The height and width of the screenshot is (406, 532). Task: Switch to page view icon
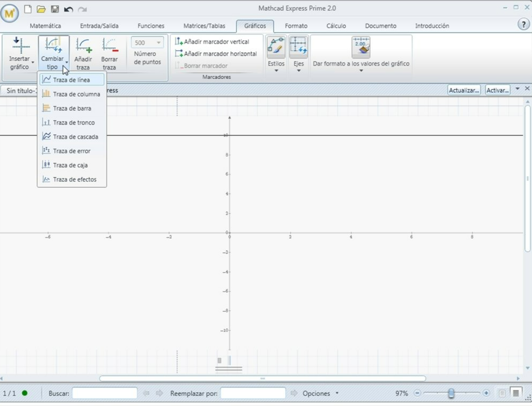[x=502, y=393]
